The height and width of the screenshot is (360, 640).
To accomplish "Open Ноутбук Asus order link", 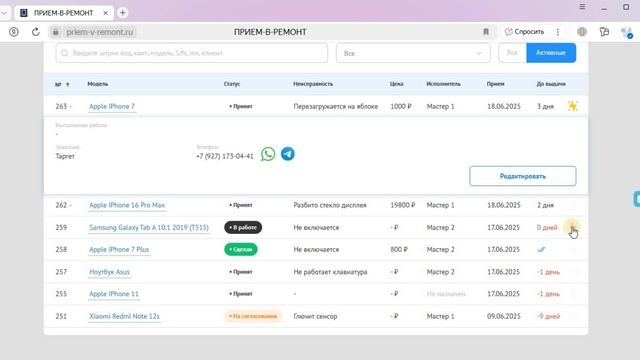I will point(109,272).
